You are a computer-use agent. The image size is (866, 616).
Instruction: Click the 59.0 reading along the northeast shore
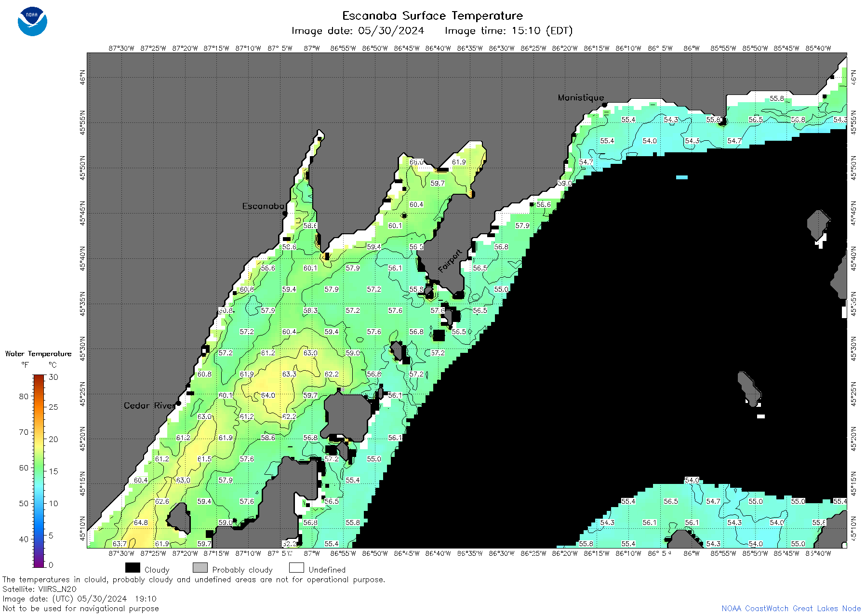click(565, 183)
